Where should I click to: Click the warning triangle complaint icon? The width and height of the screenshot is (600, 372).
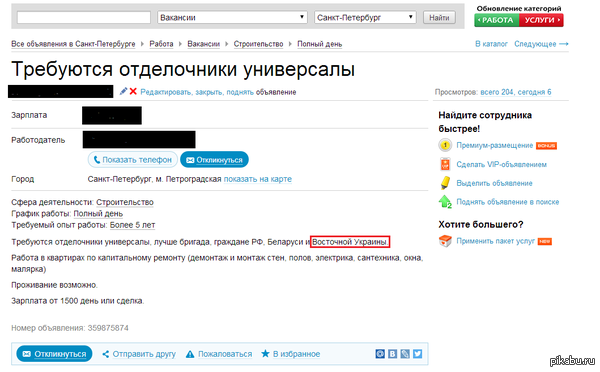click(x=190, y=354)
